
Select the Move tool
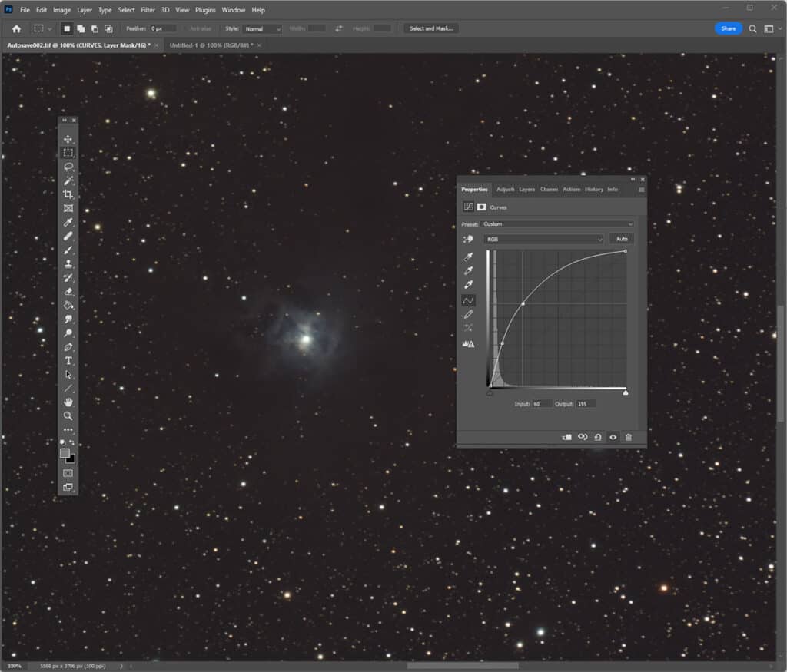tap(68, 140)
